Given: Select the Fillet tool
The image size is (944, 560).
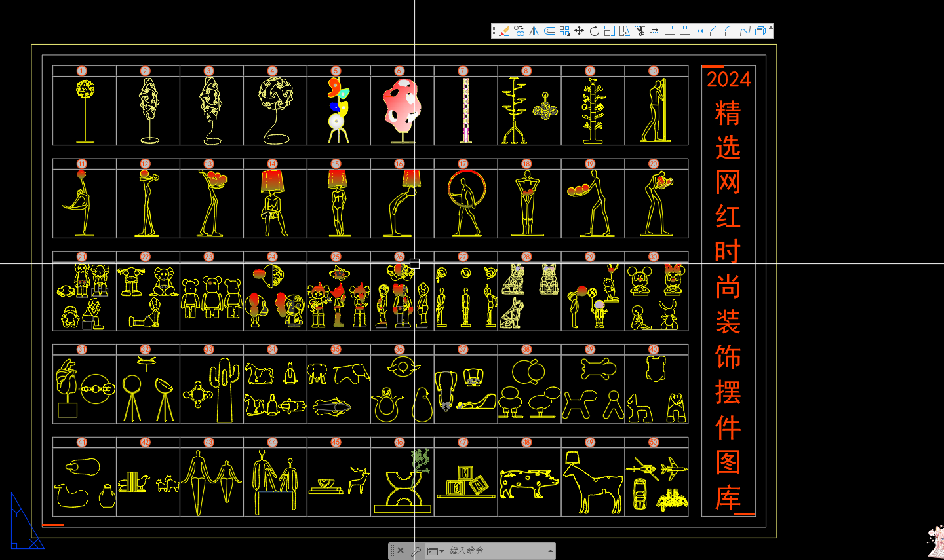Looking at the screenshot, I should pyautogui.click(x=730, y=31).
